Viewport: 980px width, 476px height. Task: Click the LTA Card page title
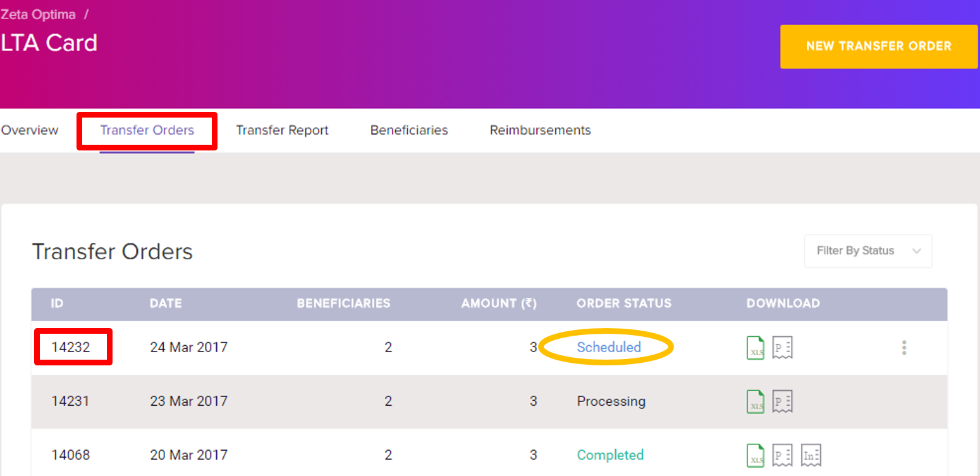[49, 43]
